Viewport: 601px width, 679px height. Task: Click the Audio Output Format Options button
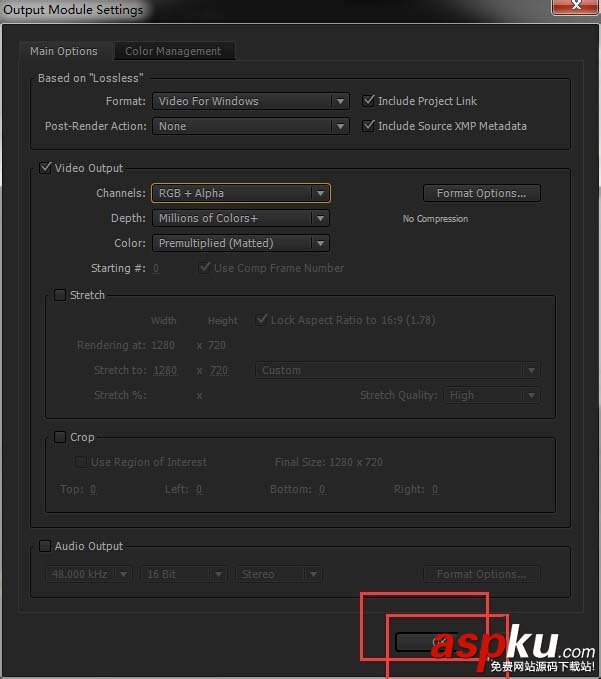pos(481,574)
